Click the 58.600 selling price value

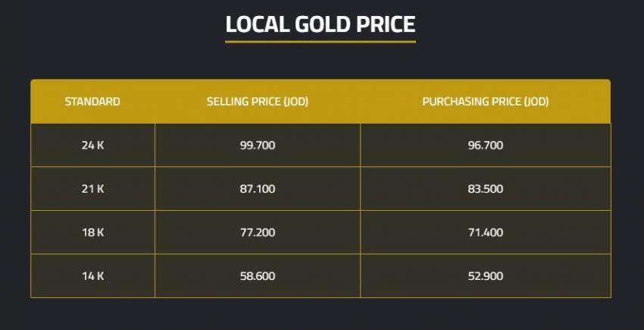(x=258, y=276)
